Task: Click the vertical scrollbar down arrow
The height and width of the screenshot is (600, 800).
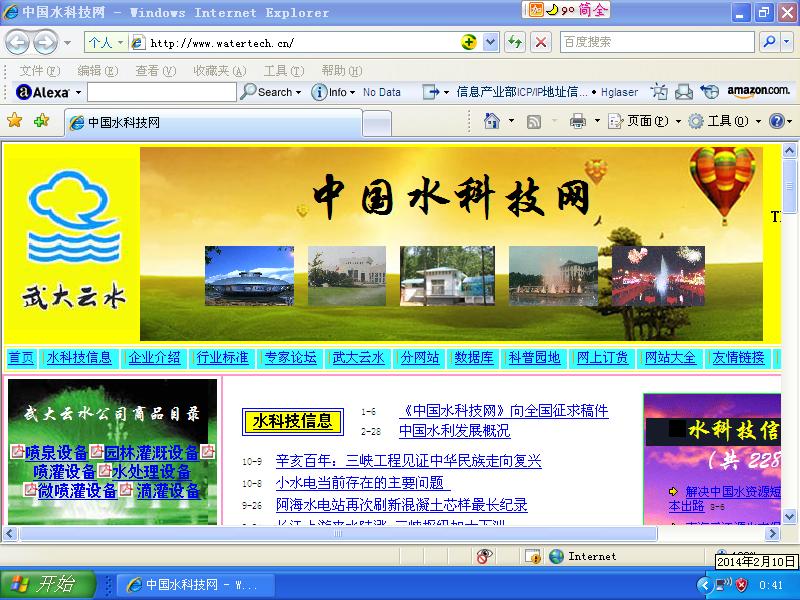Action: [x=789, y=517]
